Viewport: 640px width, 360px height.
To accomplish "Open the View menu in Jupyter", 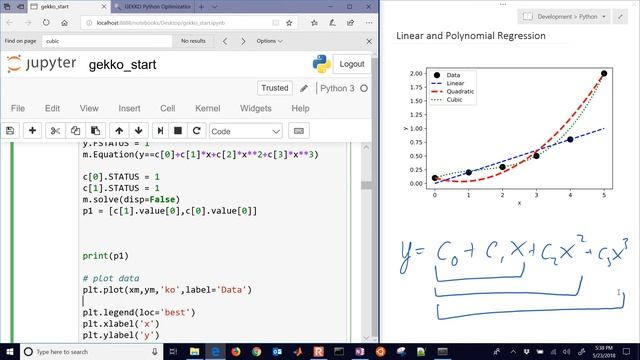I will (x=89, y=108).
